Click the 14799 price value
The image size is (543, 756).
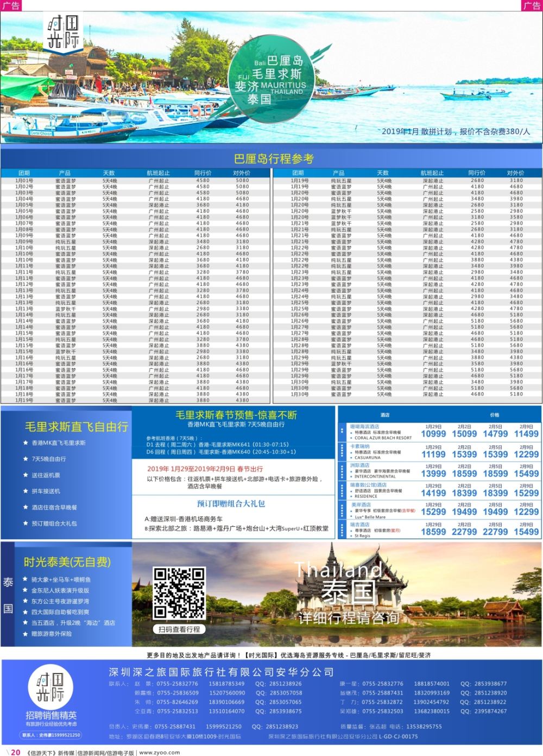pos(495,433)
